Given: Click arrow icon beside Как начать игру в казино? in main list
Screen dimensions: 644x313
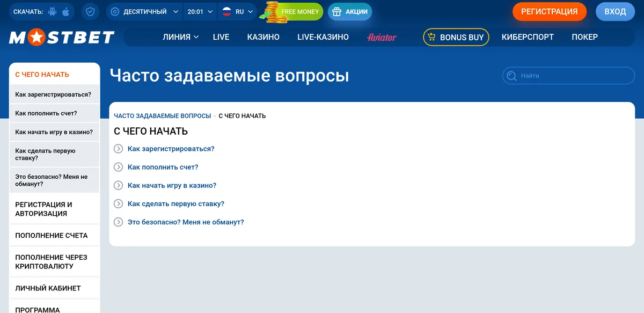Looking at the screenshot, I should [x=119, y=185].
